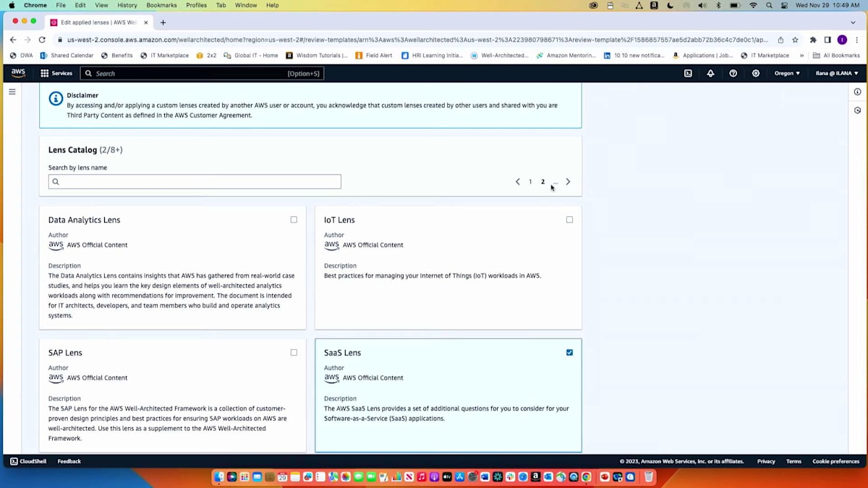Check the SAP Lens checkbox
Image resolution: width=868 pixels, height=488 pixels.
click(x=294, y=353)
